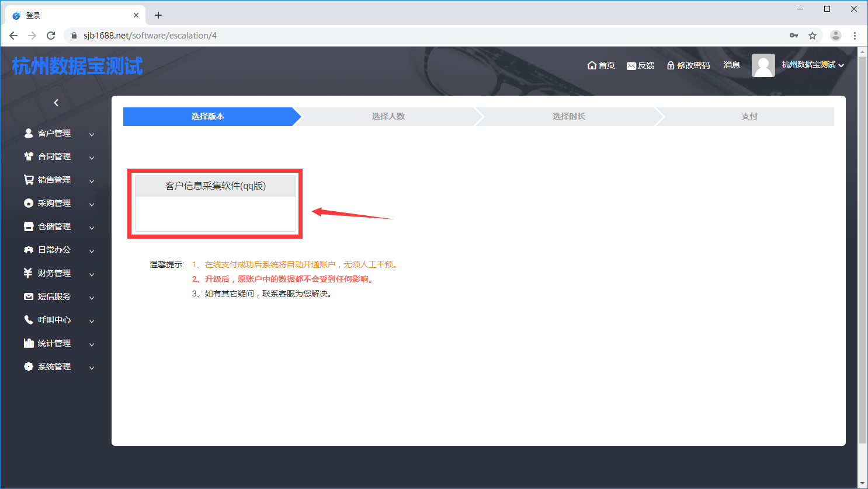
Task: Open the 杭州数据宝测试 account dropdown
Action: tap(813, 65)
